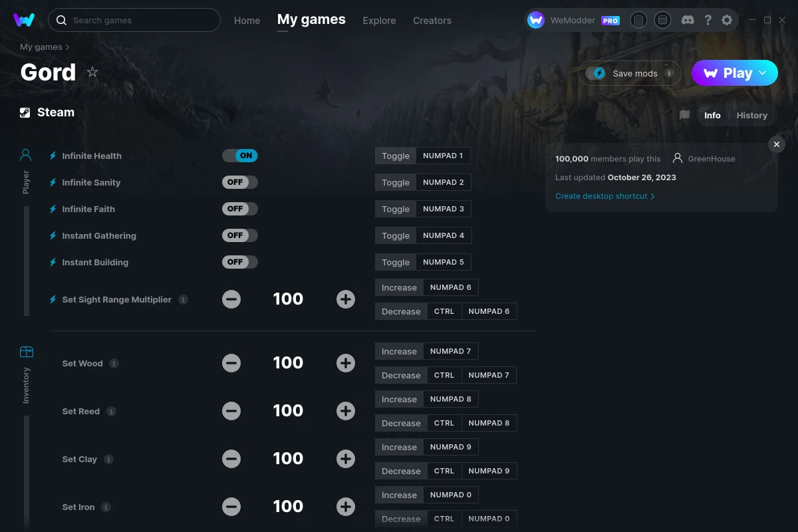Viewport: 798px width, 532px height.
Task: Switch to the Info tab
Action: tap(712, 115)
